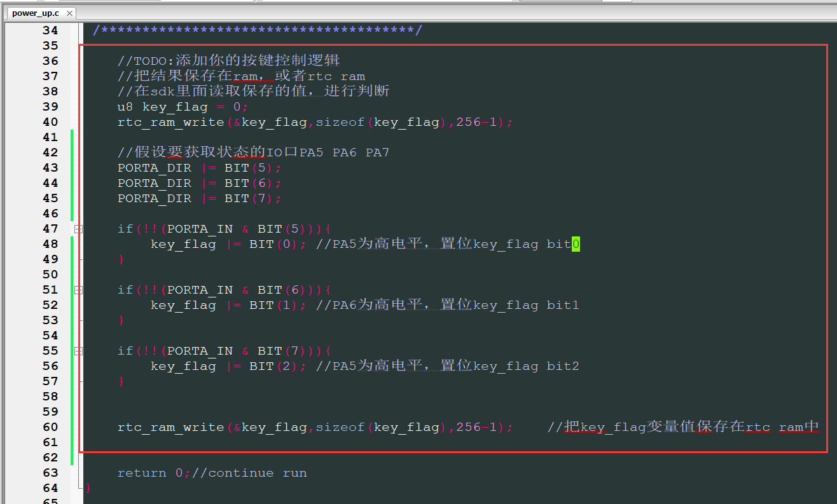This screenshot has width=837, height=504.
Task: Click the 'if(!!(PORTA_IN & BIT(5)))' condition
Action: click(x=221, y=229)
